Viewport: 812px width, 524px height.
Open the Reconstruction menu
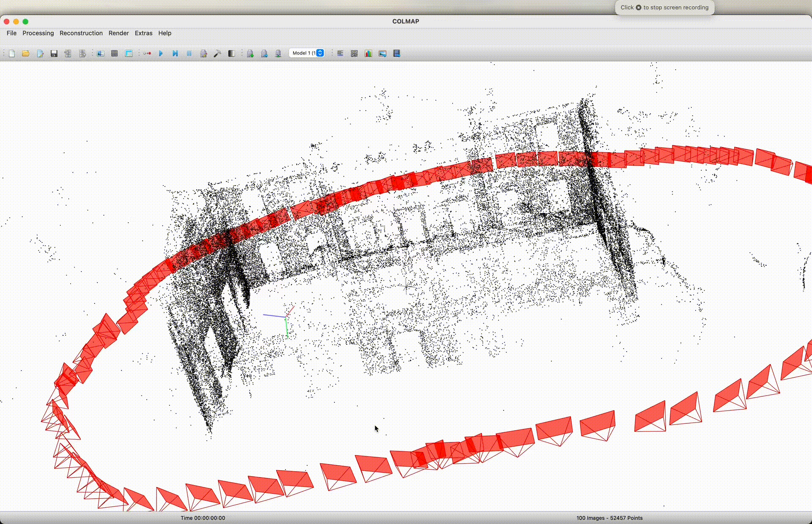coord(81,33)
